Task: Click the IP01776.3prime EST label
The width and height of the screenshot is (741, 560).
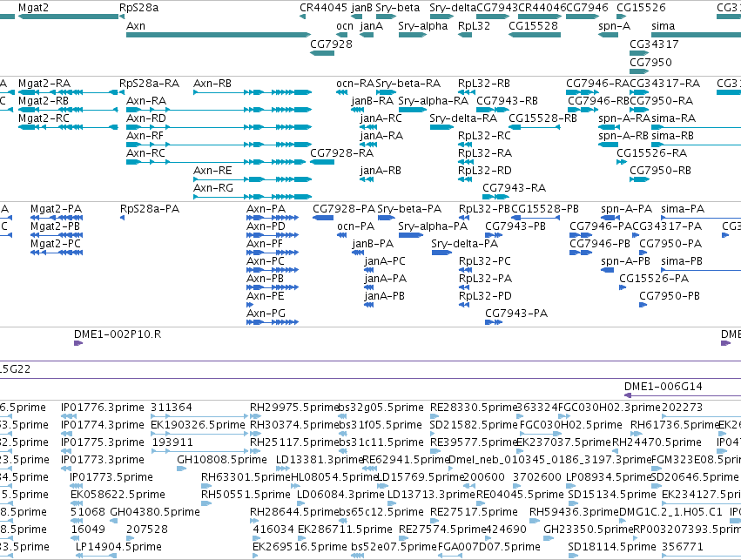Action: (103, 408)
